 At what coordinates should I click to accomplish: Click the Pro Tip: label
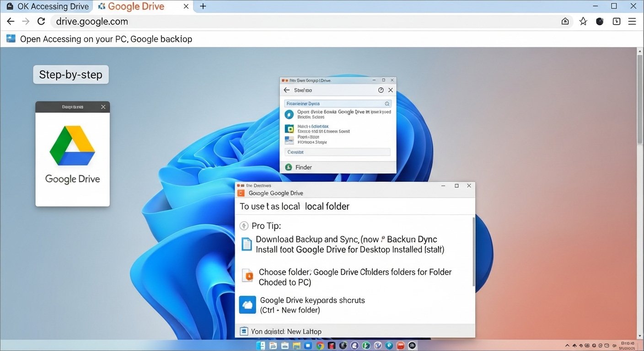pyautogui.click(x=266, y=226)
